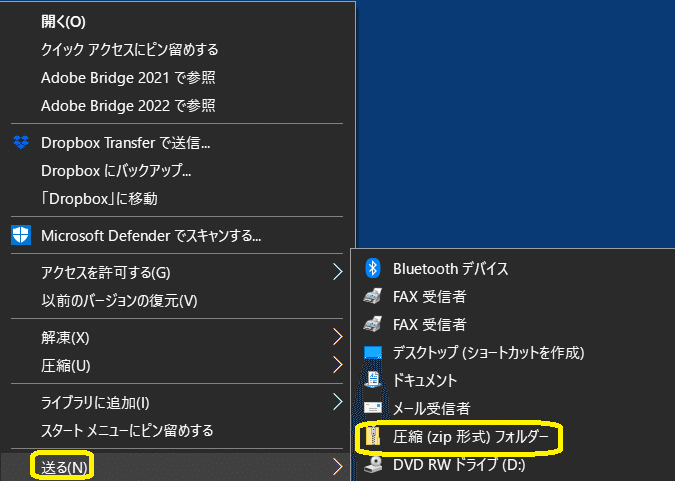The height and width of the screenshot is (481, 675).
Task: Open the ライブラリに追加(I) entry
Action: click(x=95, y=402)
